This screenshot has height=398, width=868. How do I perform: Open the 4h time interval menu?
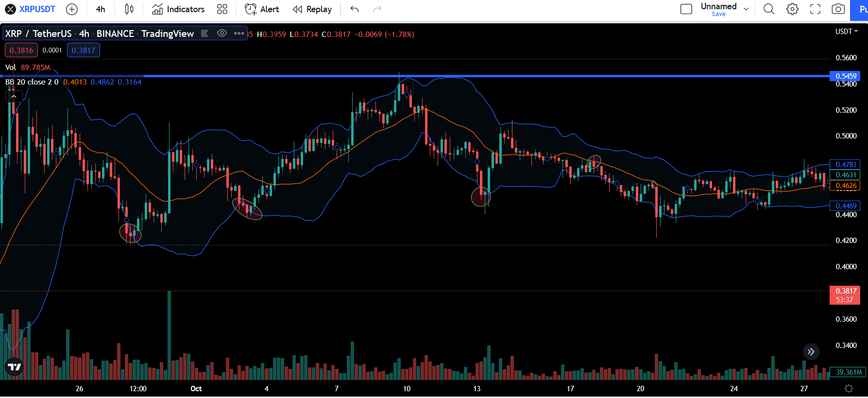(101, 9)
